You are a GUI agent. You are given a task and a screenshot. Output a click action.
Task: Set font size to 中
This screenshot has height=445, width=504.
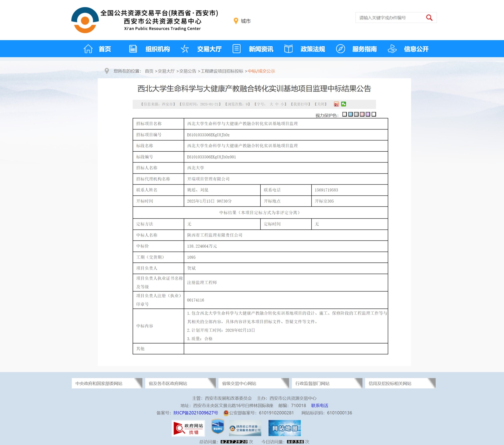coord(277,104)
